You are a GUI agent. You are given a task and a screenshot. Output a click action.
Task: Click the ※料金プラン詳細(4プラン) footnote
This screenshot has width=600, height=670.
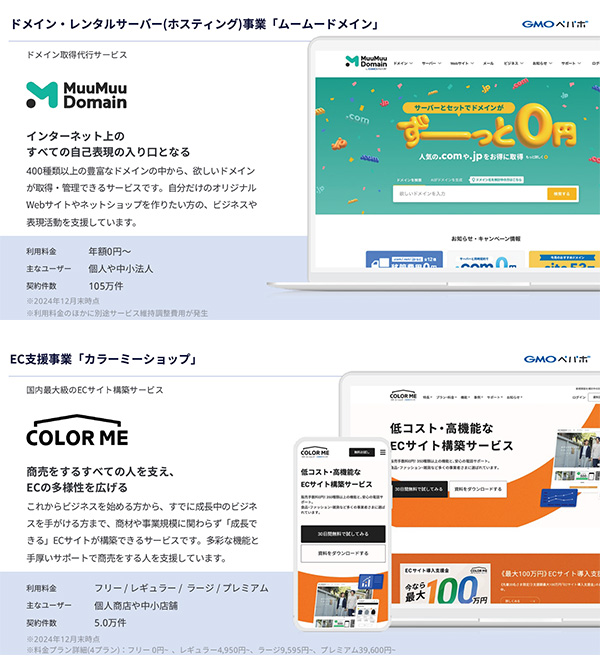coord(211,649)
